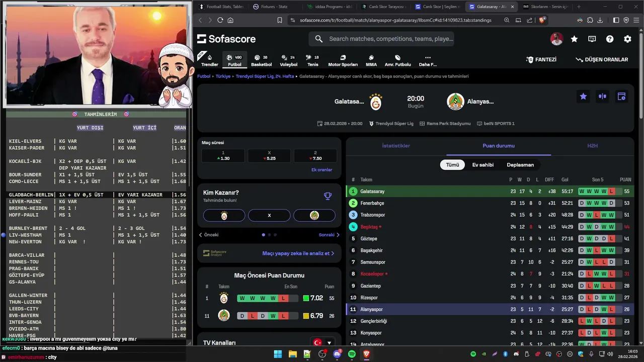Expand Daha Fazla sports menu
644x362 pixels.
pos(428,60)
